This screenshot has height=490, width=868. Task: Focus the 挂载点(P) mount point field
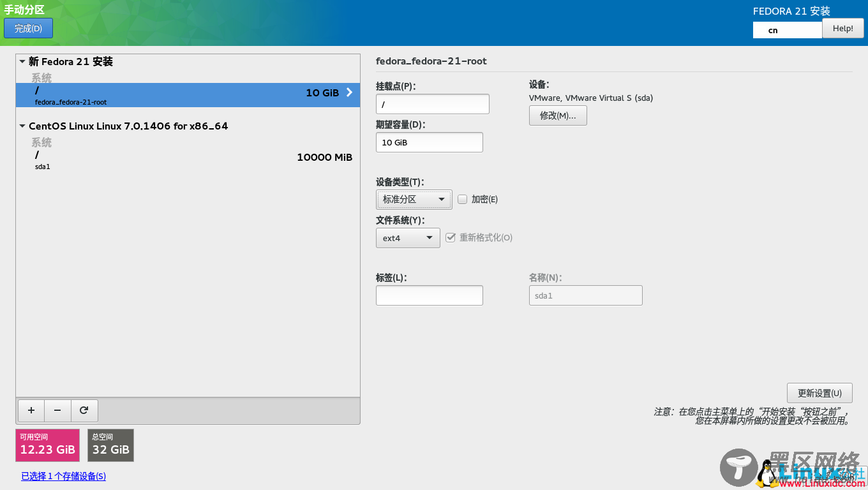tap(433, 104)
